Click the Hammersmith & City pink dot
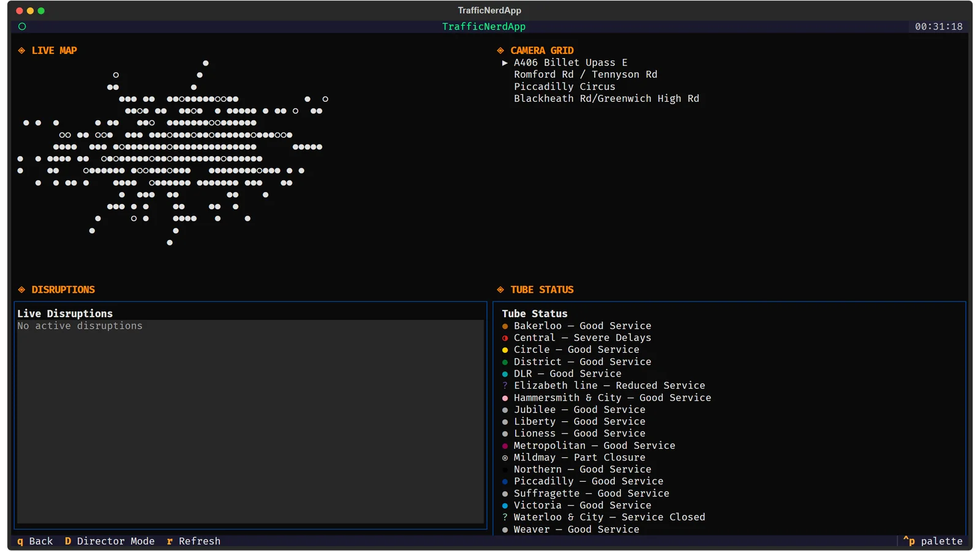The image size is (980, 551). click(x=505, y=398)
